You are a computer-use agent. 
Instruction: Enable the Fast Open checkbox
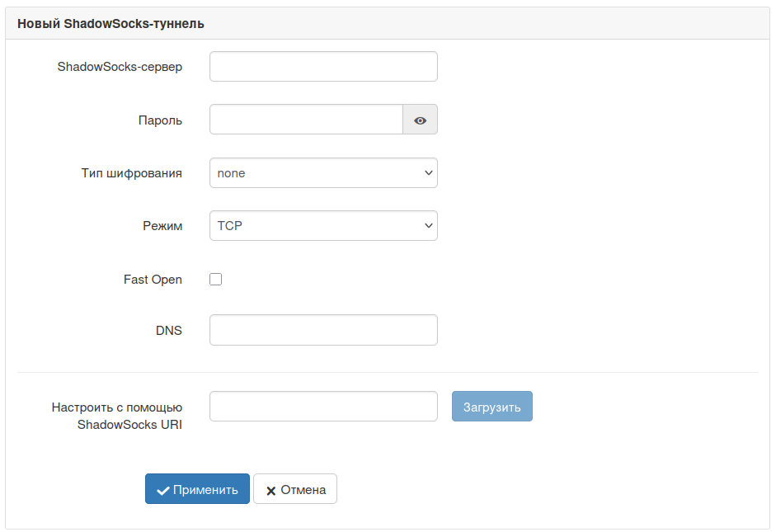coord(216,280)
